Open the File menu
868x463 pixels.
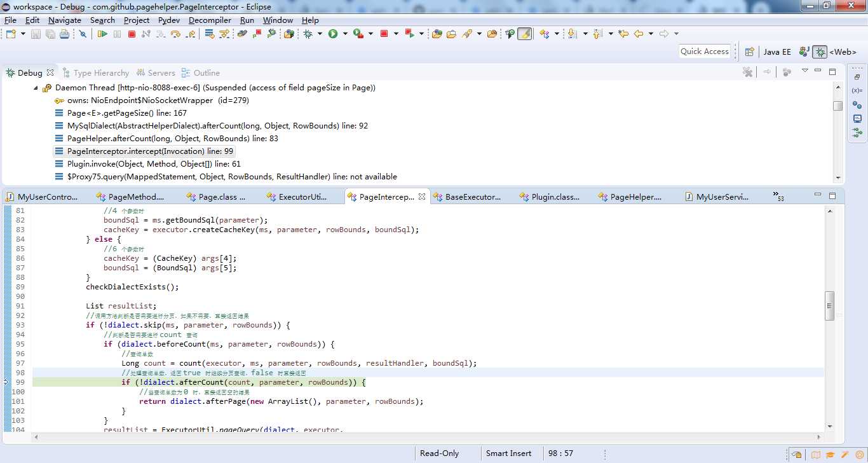click(x=10, y=20)
